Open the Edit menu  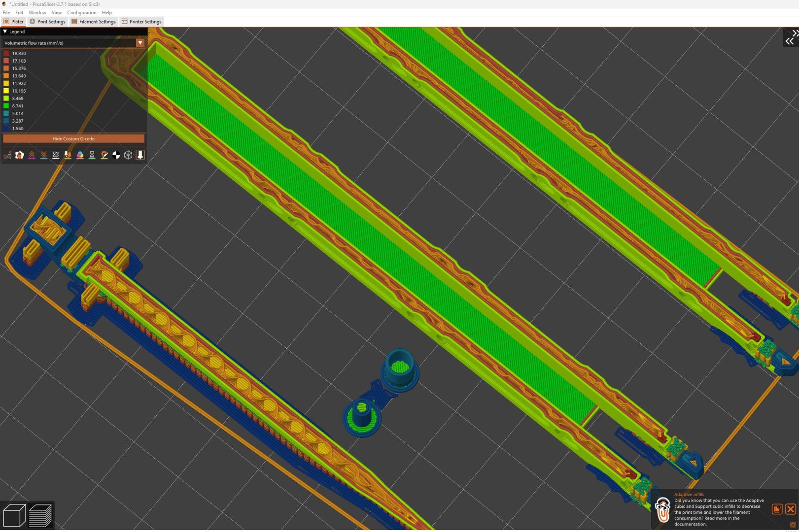(19, 12)
